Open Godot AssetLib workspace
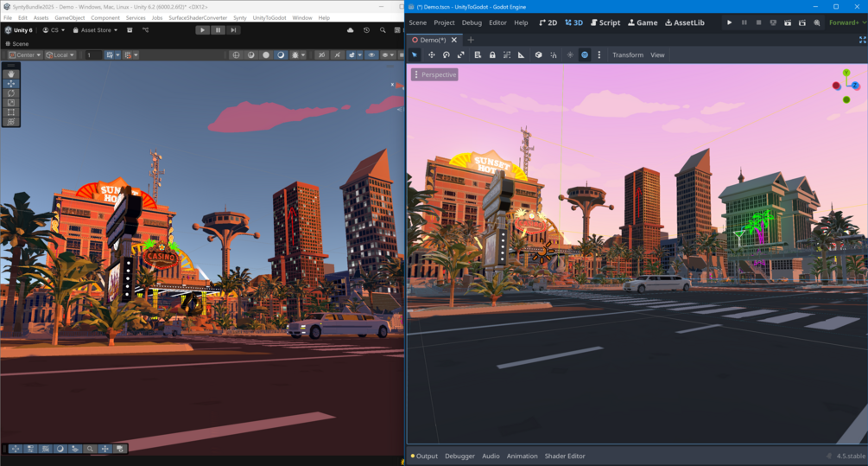The width and height of the screenshot is (868, 466). point(685,22)
